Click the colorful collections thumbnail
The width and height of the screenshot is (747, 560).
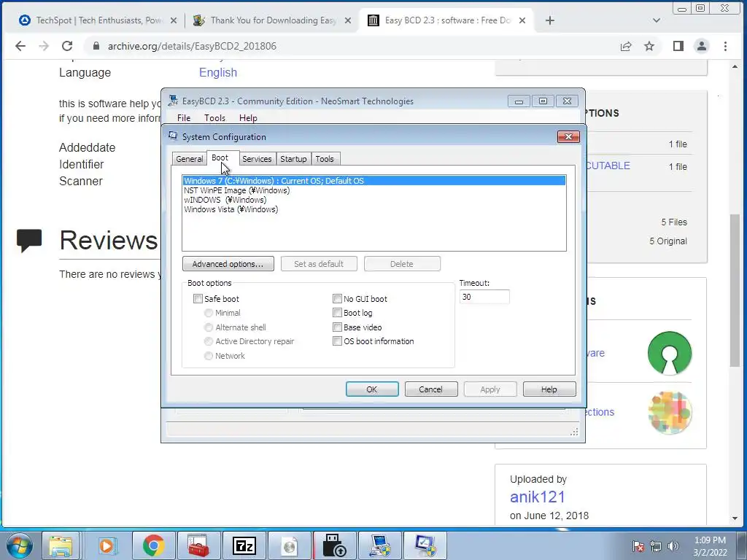pos(670,413)
